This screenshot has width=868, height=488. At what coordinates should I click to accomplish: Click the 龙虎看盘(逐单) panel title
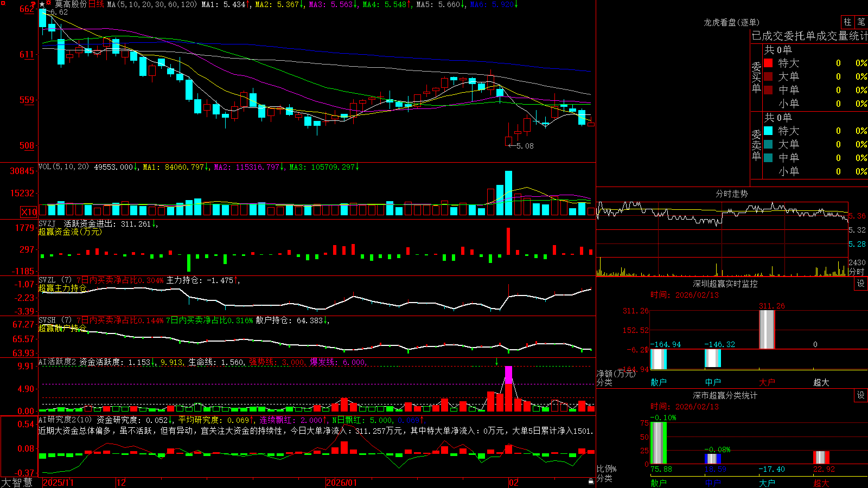[731, 22]
